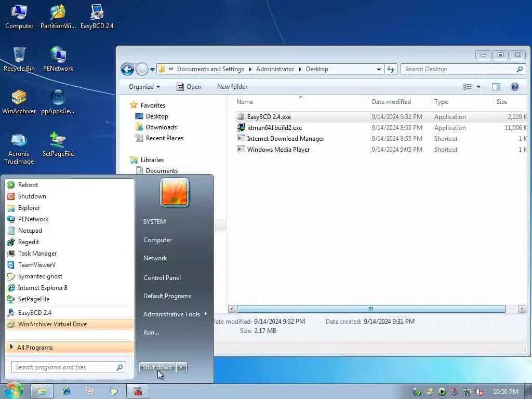Open Symantec Ghost taskbar icon
The height and width of the screenshot is (399, 532).
tap(113, 392)
